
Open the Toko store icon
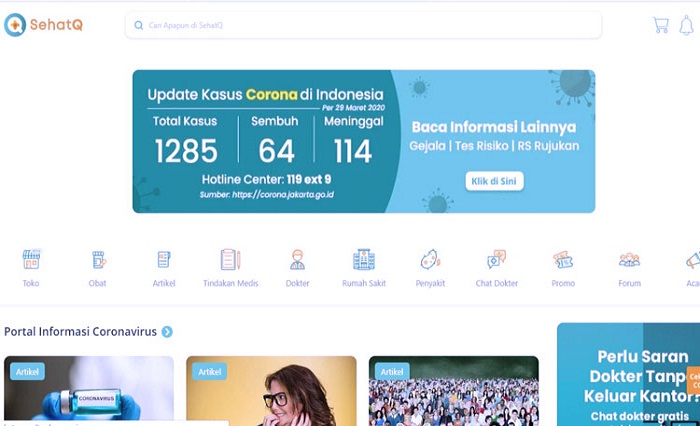tap(32, 261)
